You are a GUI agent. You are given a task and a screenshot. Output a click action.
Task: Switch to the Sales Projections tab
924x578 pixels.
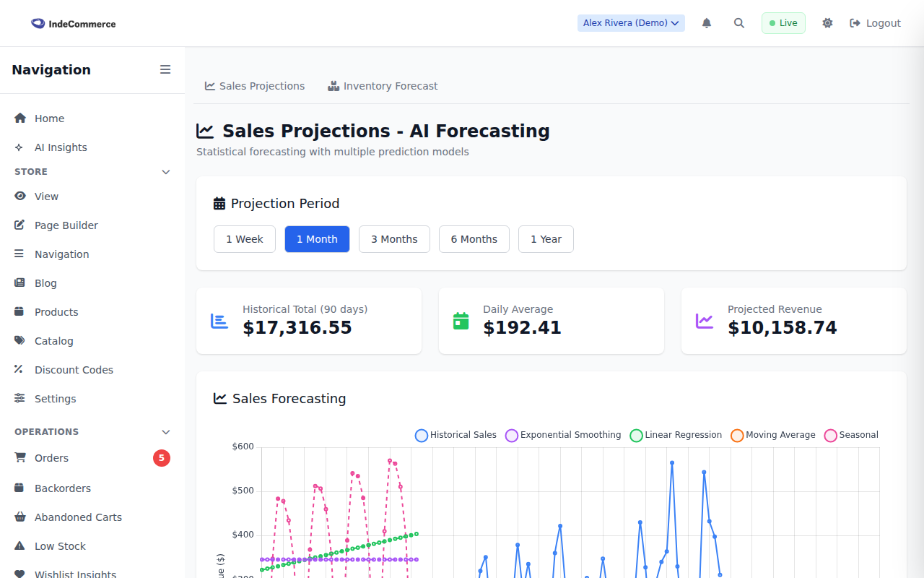(x=255, y=86)
